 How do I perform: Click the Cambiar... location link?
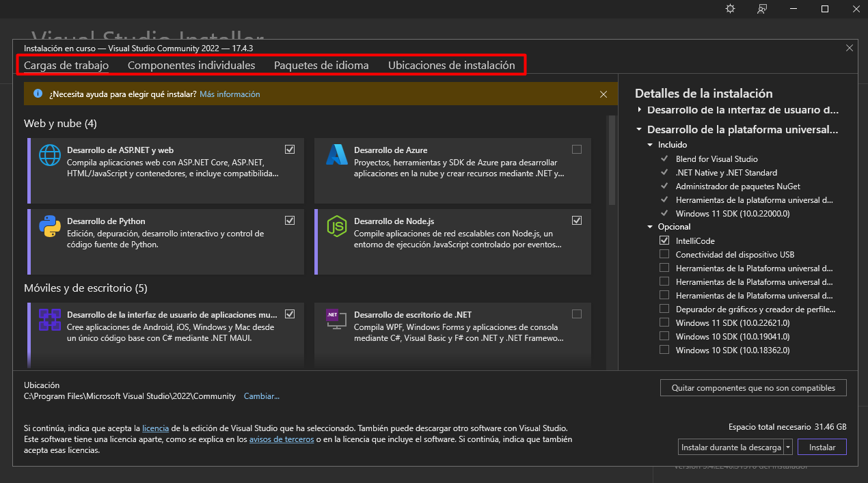pyautogui.click(x=262, y=396)
